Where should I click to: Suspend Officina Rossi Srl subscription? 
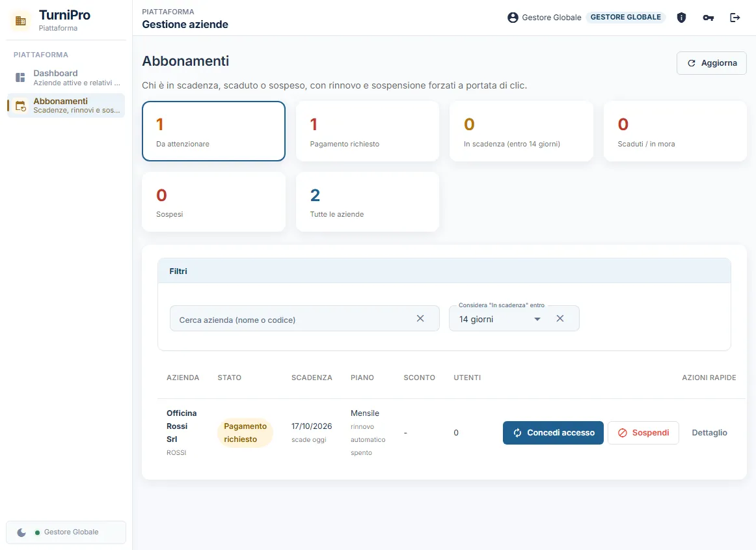[x=643, y=433]
